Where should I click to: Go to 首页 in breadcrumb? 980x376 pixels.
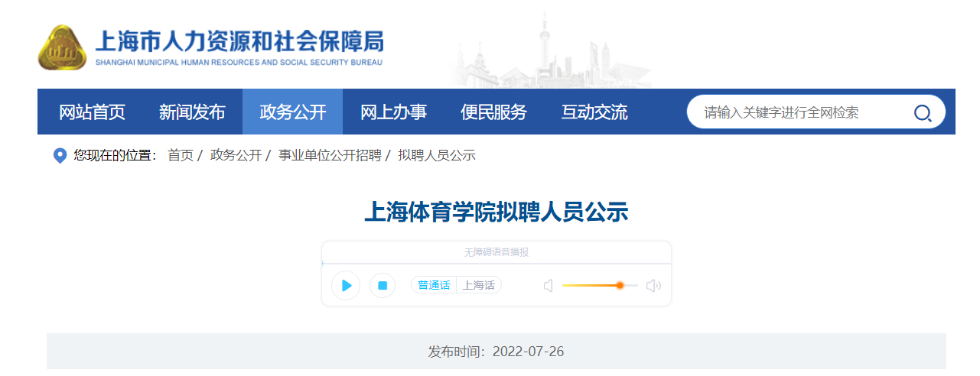(181, 156)
